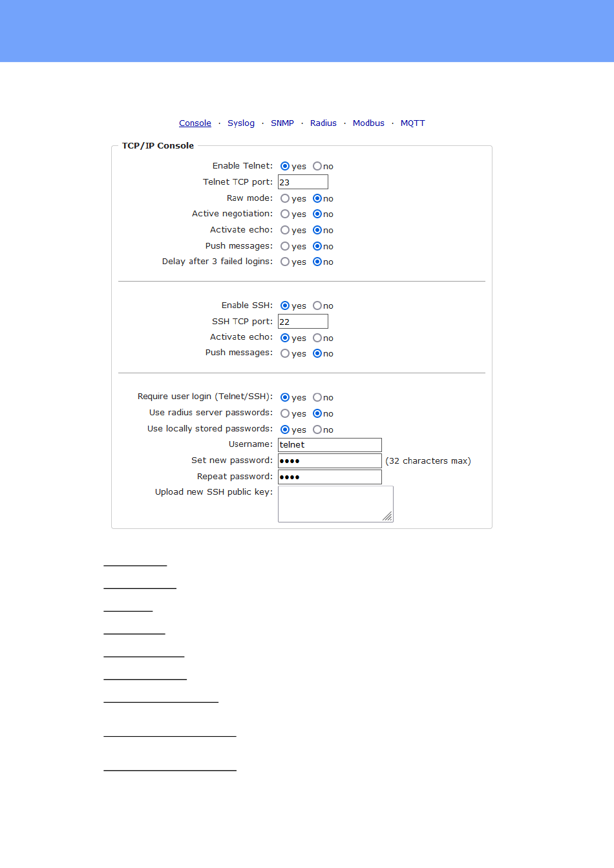Select yes for Enable Telnet
This screenshot has width=614, height=868.
coord(285,166)
